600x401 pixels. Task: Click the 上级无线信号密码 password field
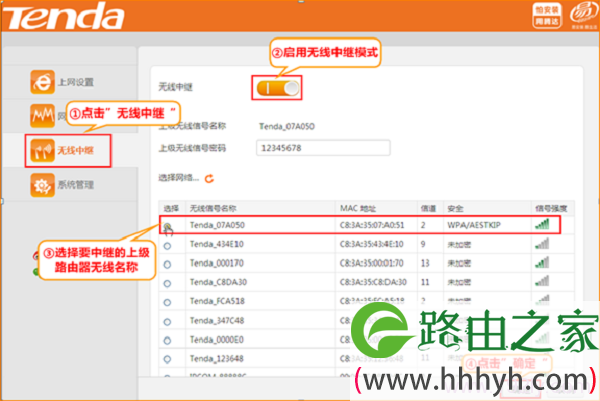pyautogui.click(x=323, y=148)
